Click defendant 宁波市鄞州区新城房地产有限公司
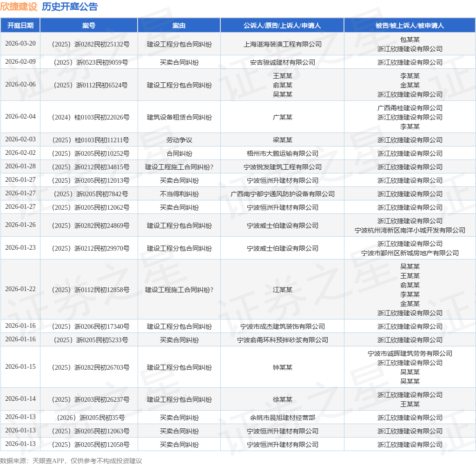The image size is (476, 465). coord(410,253)
